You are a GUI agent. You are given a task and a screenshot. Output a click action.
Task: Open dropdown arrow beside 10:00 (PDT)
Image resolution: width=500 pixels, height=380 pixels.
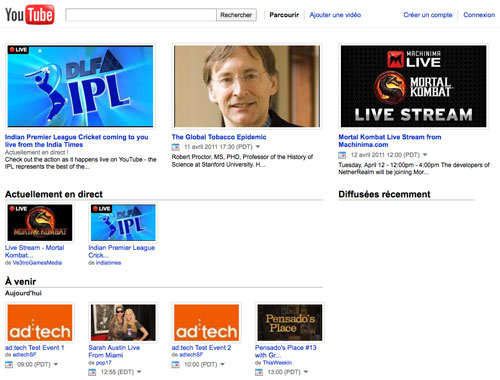[x=222, y=364]
